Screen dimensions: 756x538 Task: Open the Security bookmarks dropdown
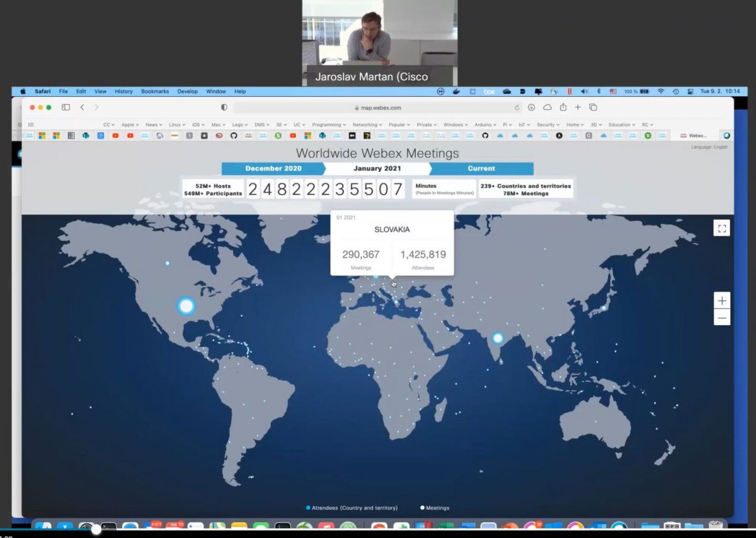(x=547, y=125)
